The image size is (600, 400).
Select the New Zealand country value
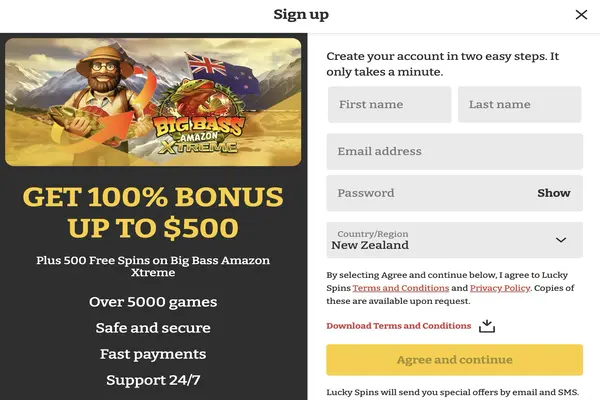370,245
